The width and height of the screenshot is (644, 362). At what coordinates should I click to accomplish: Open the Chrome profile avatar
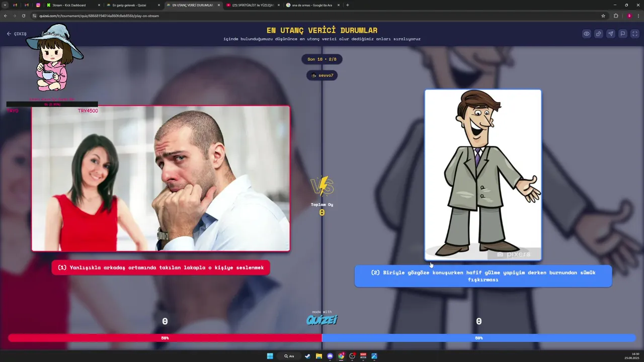point(629,16)
